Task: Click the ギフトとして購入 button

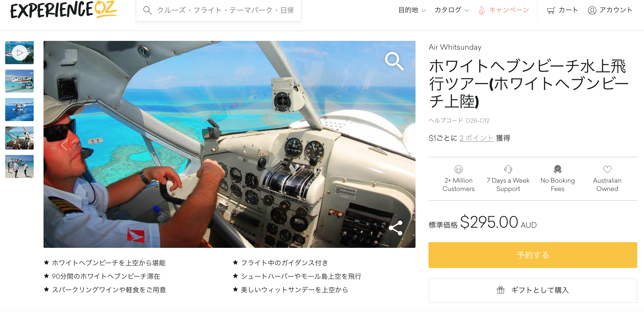Action: [x=533, y=290]
